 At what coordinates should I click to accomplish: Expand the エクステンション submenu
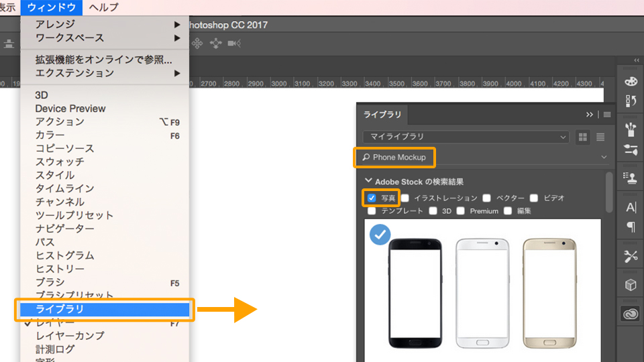point(105,73)
